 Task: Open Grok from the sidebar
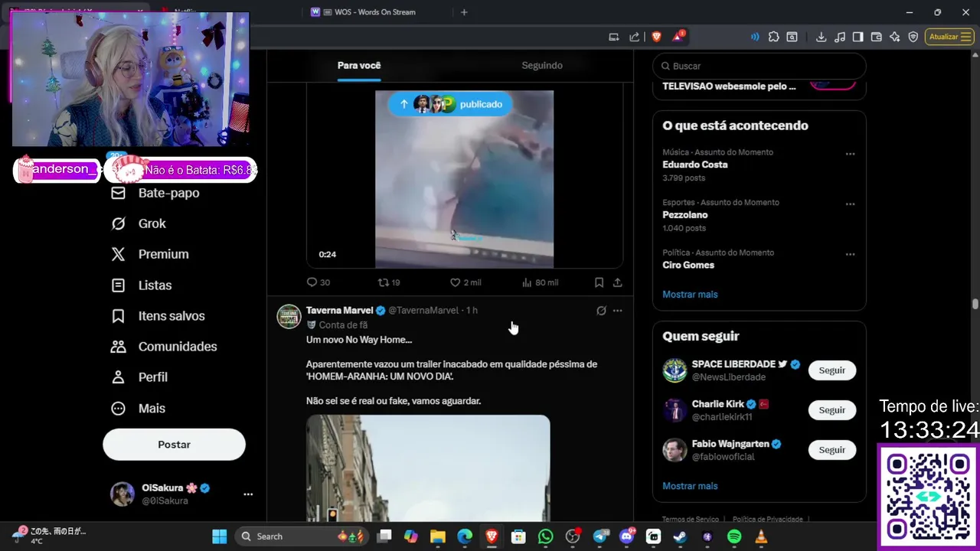coord(139,223)
